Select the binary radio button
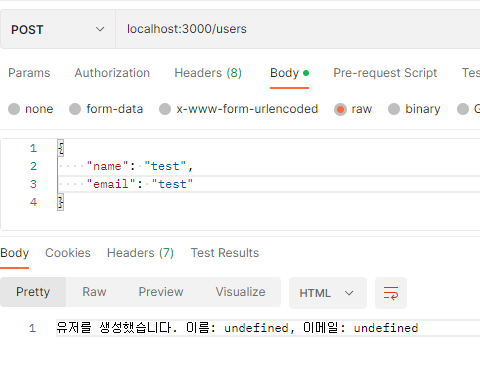The image size is (480, 366). [x=394, y=109]
